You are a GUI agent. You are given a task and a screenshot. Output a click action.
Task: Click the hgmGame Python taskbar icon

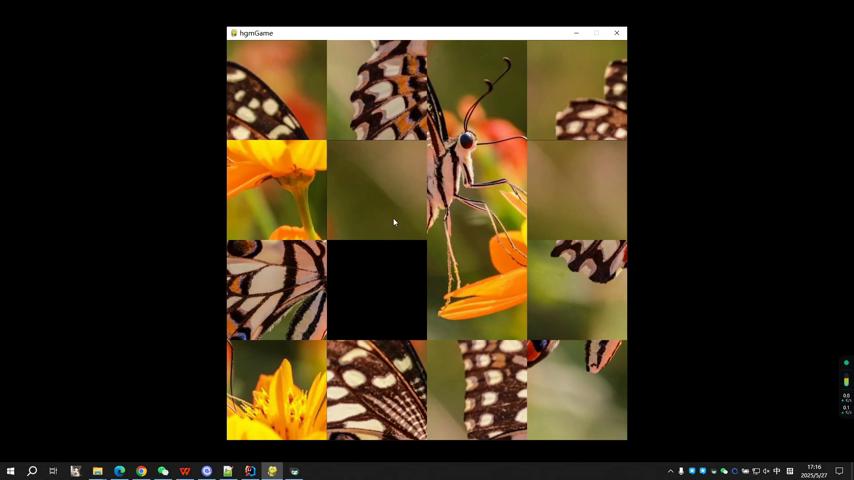coord(272,471)
